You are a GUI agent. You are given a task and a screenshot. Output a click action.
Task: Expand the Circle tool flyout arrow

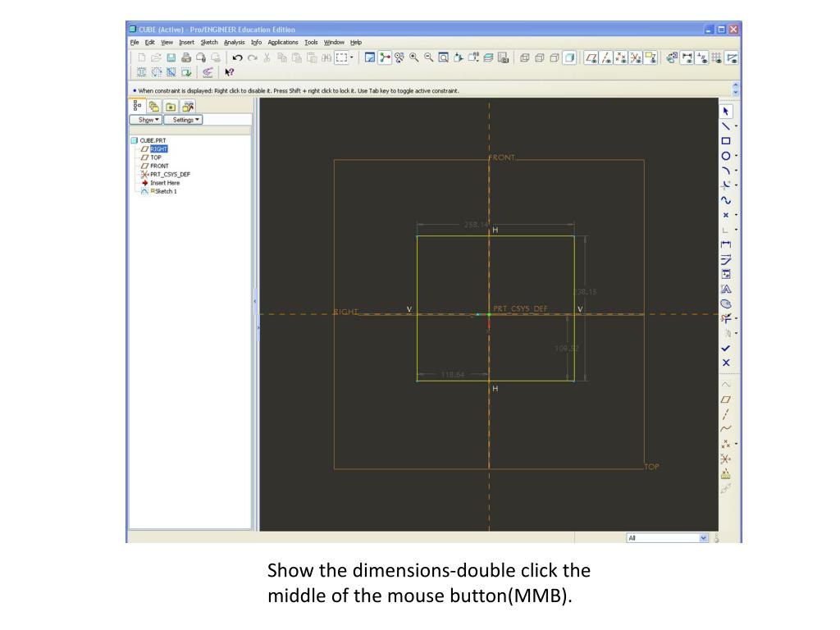coord(736,156)
